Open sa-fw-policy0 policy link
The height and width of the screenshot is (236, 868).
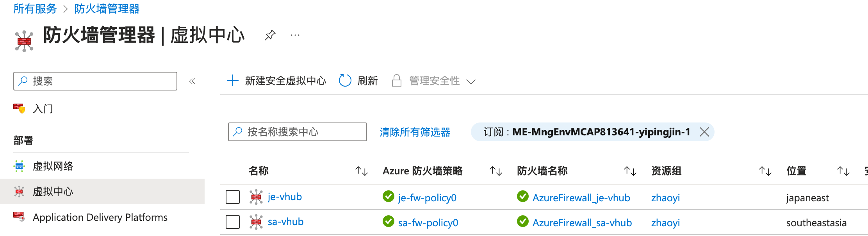pos(428,223)
